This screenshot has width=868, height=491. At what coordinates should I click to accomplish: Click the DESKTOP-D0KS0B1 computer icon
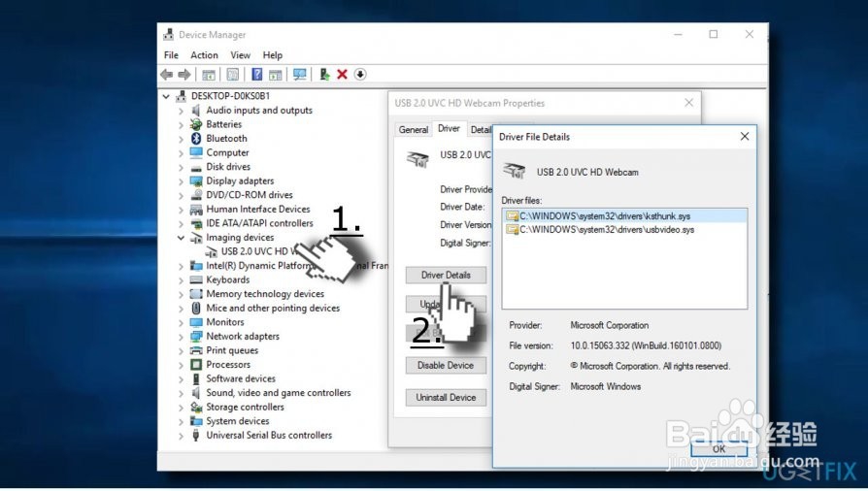click(x=181, y=96)
